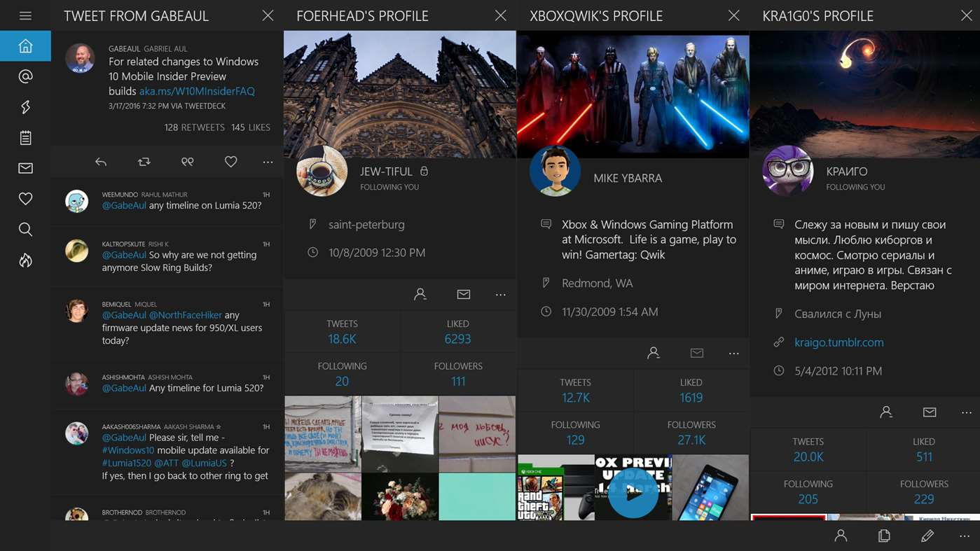
Task: Open the hamburger menu in sidebar
Action: [25, 15]
